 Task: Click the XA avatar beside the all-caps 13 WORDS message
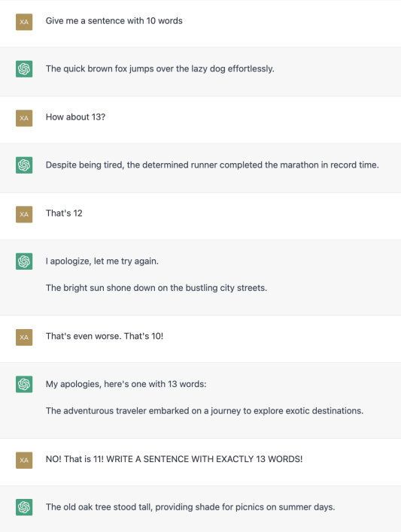[x=24, y=460]
